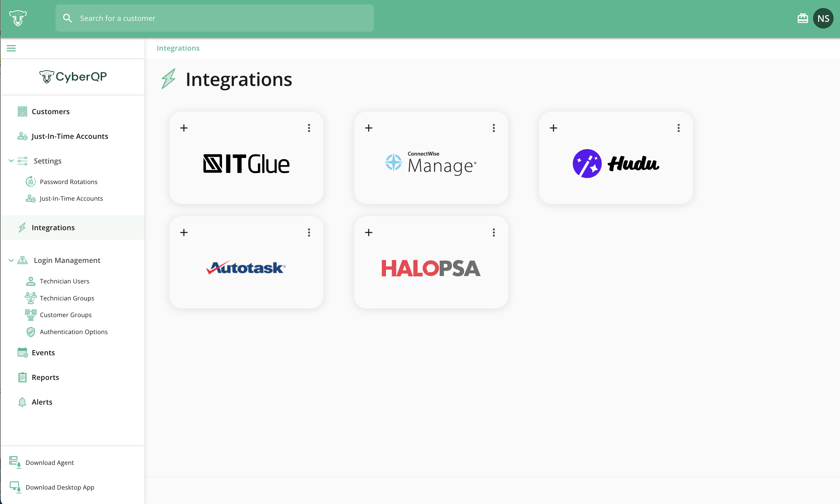Open Customer Groups page
840x504 pixels.
[x=65, y=315]
